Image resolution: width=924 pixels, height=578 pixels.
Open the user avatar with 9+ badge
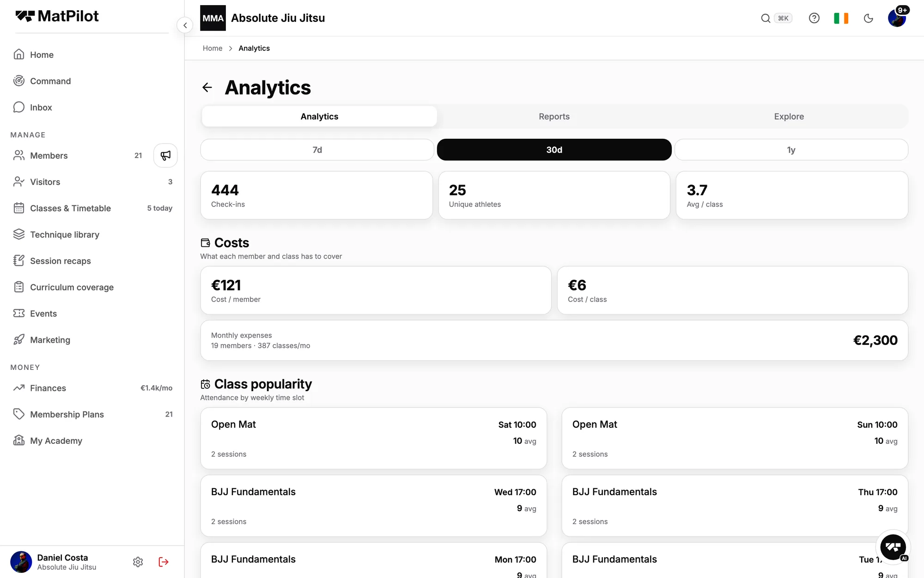pyautogui.click(x=897, y=18)
